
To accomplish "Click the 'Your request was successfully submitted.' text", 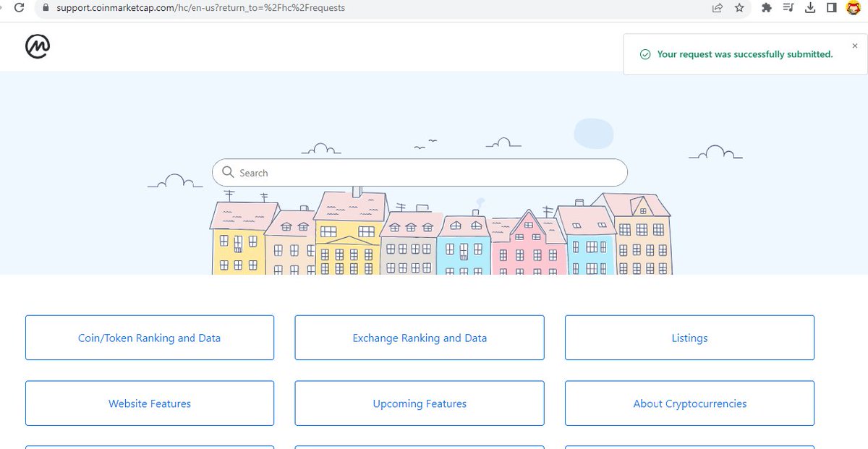I will point(745,54).
